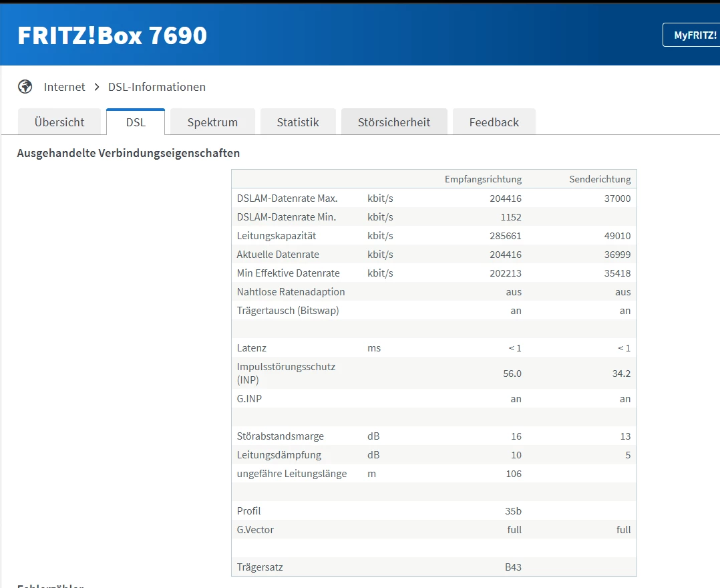720x588 pixels.
Task: Open the Spektrum tab
Action: [x=212, y=122]
